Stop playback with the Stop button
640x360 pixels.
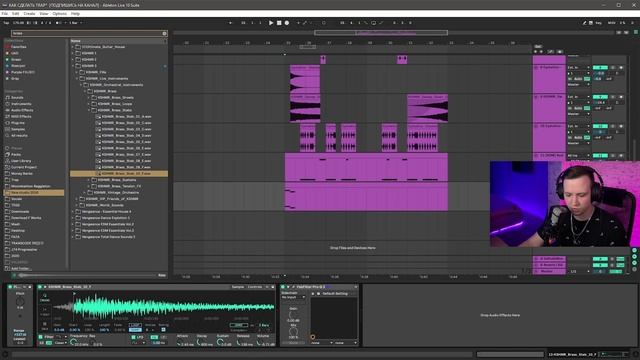click(x=279, y=23)
